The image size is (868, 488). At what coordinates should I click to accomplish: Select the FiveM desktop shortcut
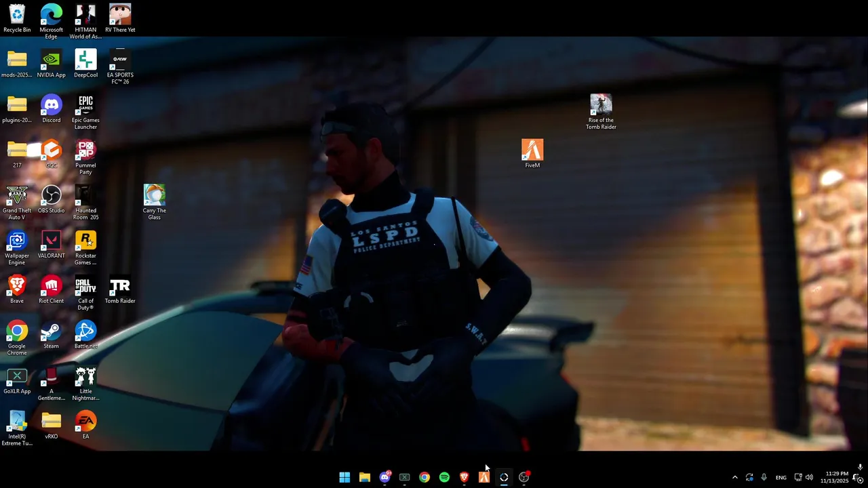[532, 154]
